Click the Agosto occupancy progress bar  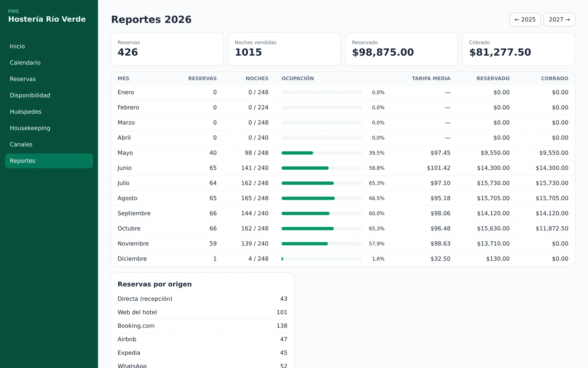pos(322,198)
